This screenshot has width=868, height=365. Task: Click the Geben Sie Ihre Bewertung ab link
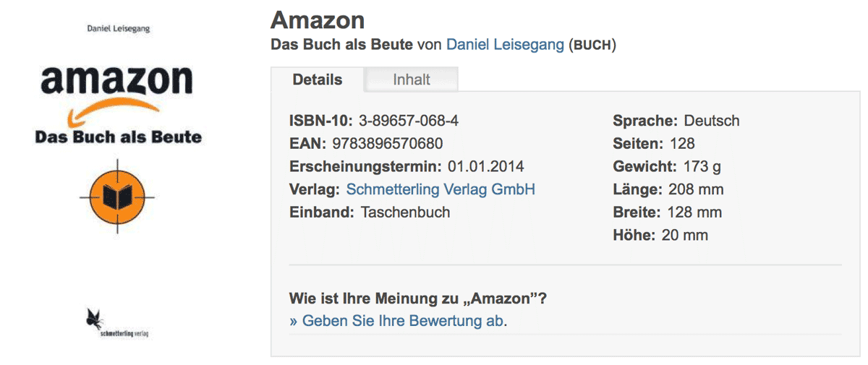pos(398,321)
